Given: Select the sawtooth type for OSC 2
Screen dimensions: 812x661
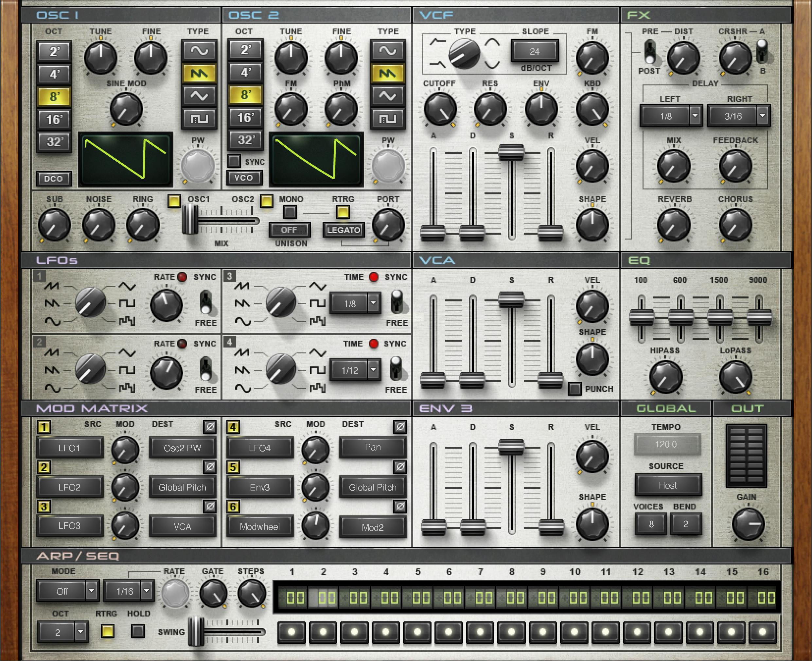Looking at the screenshot, I should (x=389, y=72).
